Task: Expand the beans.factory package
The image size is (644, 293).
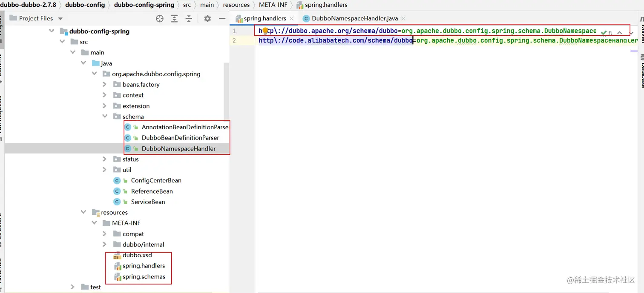Action: pyautogui.click(x=105, y=84)
